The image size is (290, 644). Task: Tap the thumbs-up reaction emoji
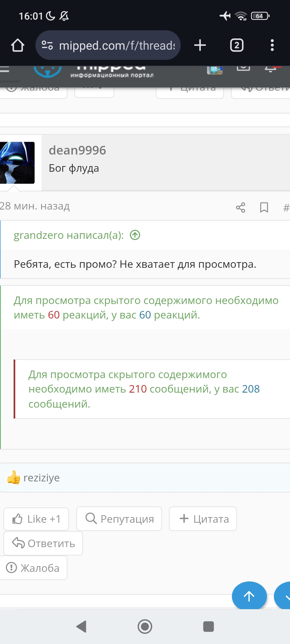pos(14,477)
